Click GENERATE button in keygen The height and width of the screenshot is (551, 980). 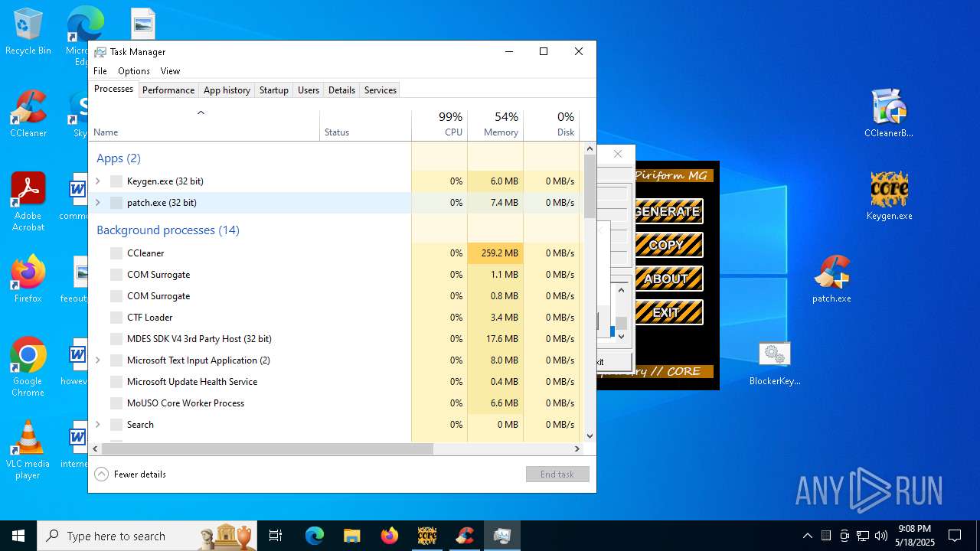pos(667,211)
